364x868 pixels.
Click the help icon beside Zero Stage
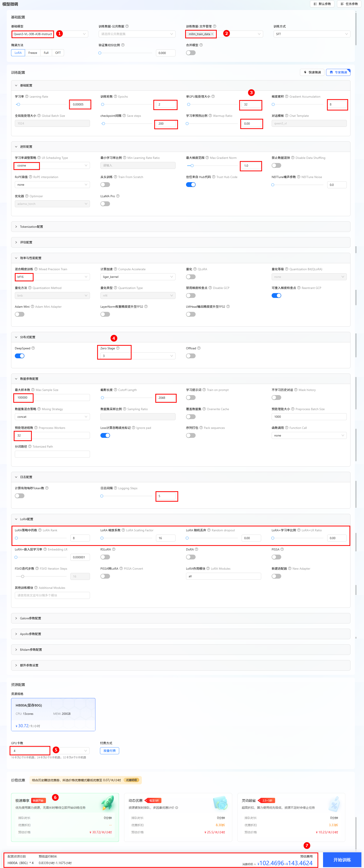click(x=118, y=348)
